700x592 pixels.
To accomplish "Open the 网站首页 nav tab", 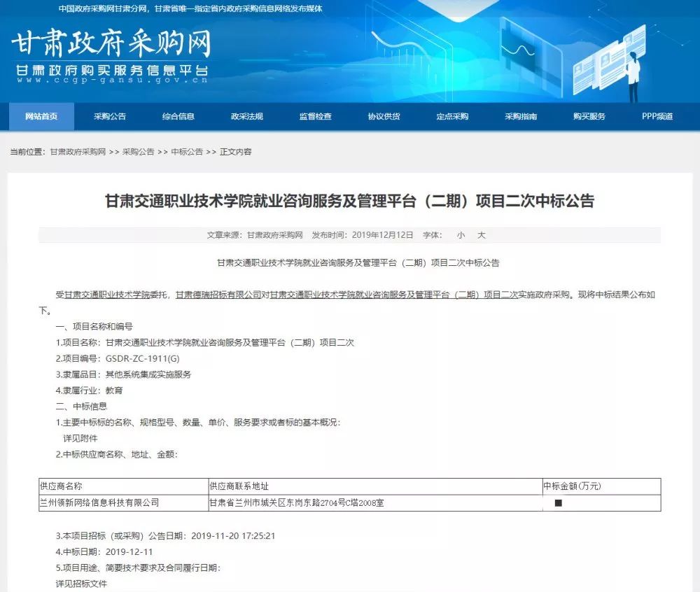I will (41, 117).
